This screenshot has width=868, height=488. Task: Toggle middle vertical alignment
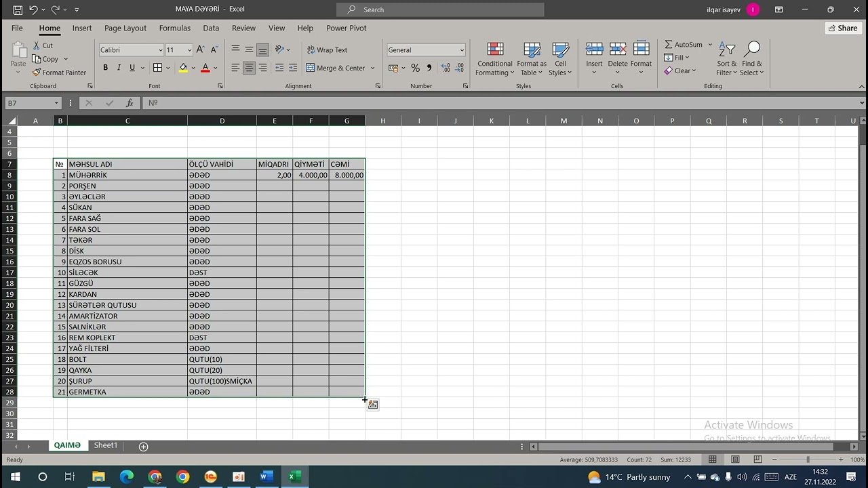pyautogui.click(x=249, y=49)
